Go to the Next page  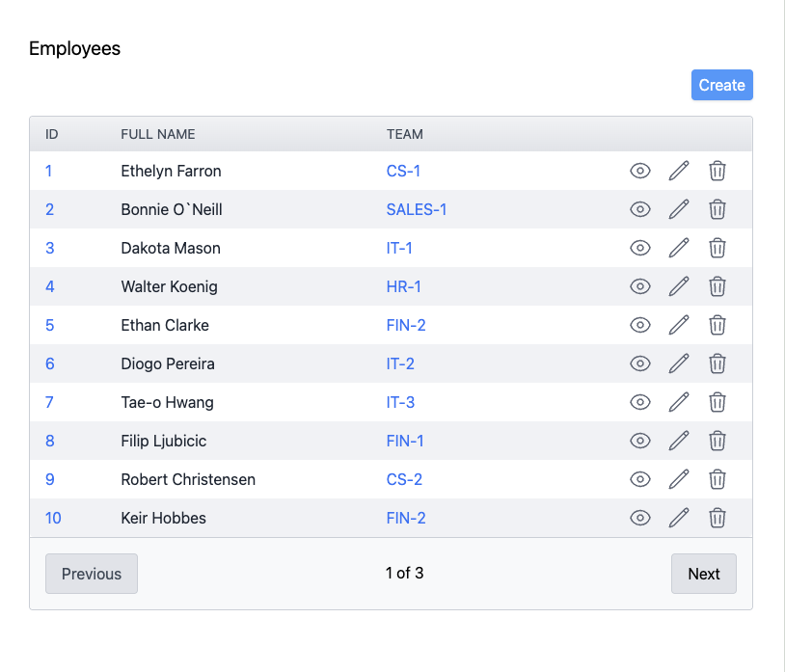tap(703, 574)
